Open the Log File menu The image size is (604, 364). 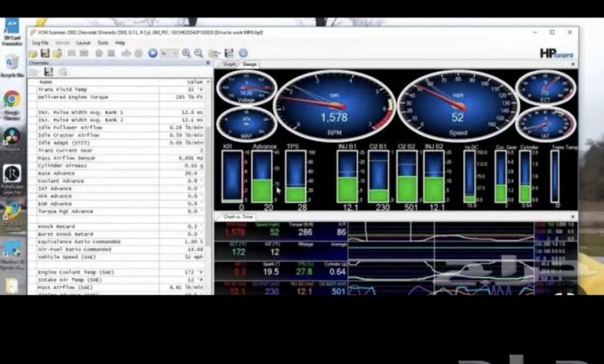[40, 43]
